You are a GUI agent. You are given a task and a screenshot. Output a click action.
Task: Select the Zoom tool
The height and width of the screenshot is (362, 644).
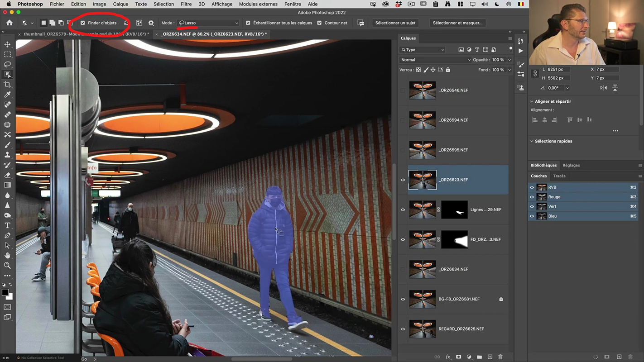pos(7,266)
